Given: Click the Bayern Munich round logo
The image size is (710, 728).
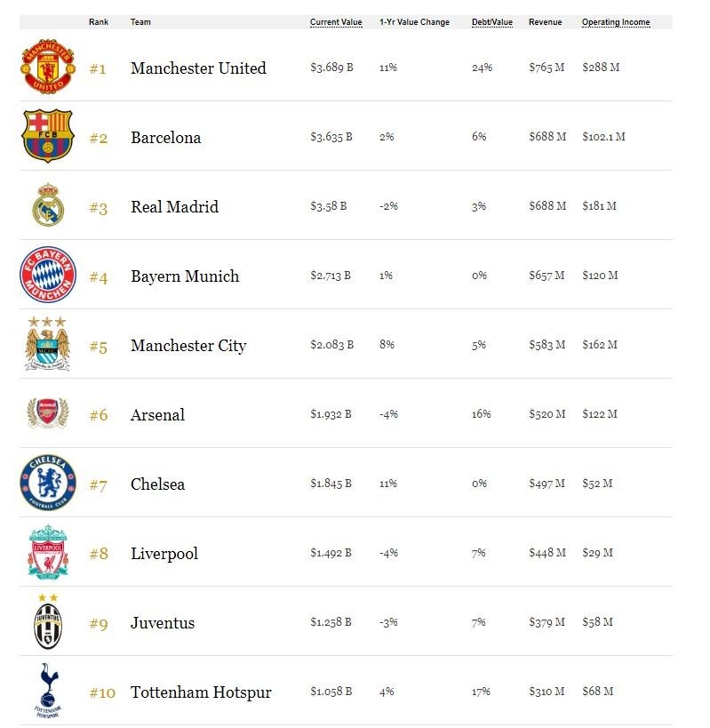Looking at the screenshot, I should [x=48, y=276].
